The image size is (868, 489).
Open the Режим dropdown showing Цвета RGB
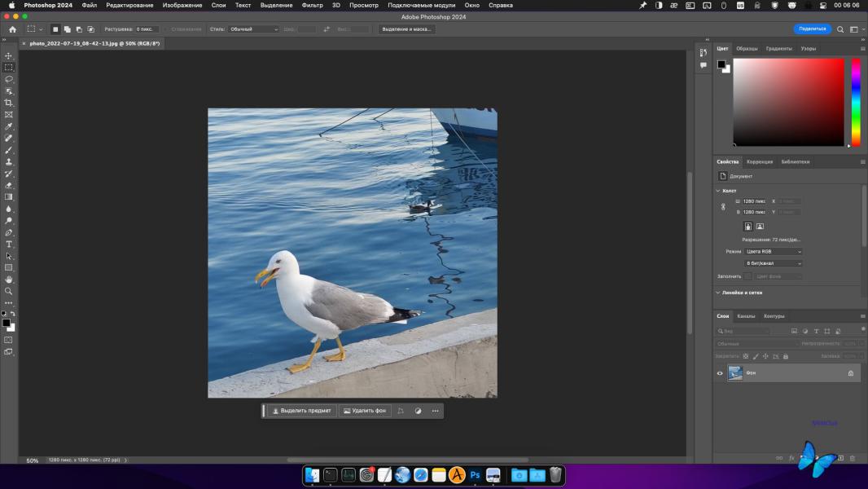pos(774,252)
